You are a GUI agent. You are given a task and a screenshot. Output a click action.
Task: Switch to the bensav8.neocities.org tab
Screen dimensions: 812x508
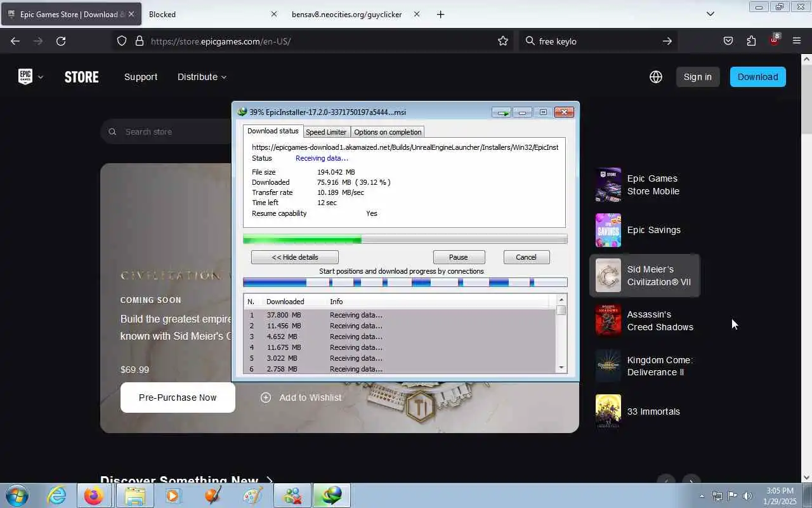pyautogui.click(x=347, y=14)
